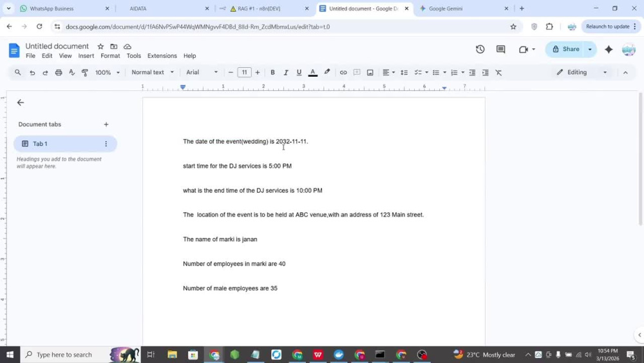This screenshot has width=644, height=363.
Task: Open the File menu
Action: point(30,56)
